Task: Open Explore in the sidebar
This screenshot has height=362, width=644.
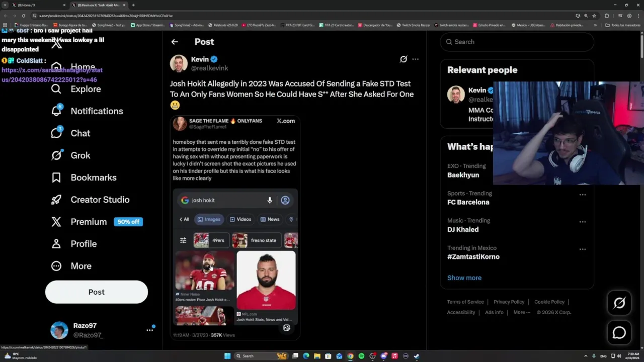Action: (76, 89)
